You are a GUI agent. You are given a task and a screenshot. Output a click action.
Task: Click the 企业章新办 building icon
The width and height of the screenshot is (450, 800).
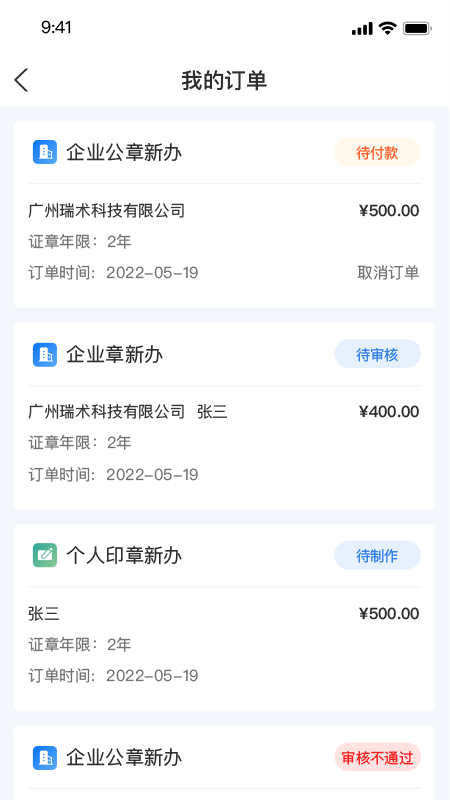click(45, 354)
